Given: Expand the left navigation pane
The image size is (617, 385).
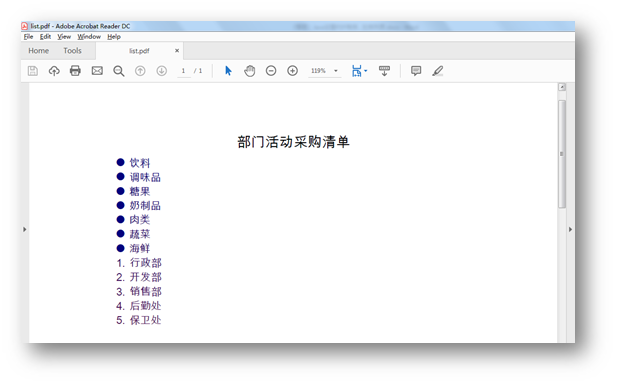Looking at the screenshot, I should tap(24, 229).
